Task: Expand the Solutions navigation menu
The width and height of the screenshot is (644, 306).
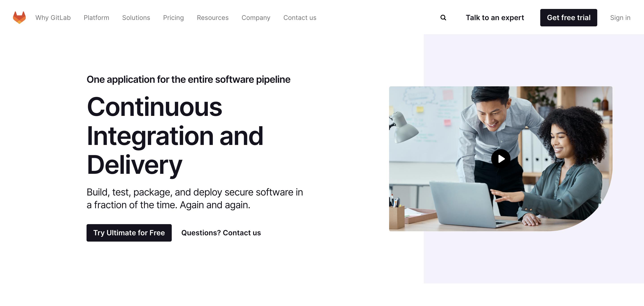Action: (136, 17)
